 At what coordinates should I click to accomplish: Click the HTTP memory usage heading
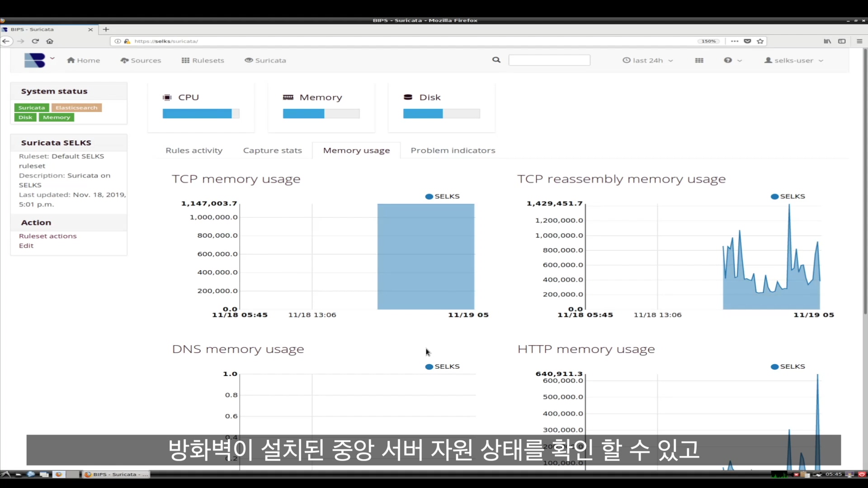click(586, 349)
